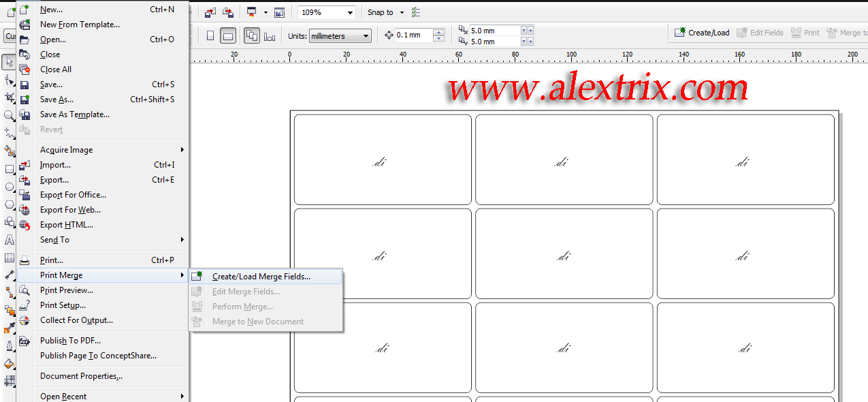Image resolution: width=868 pixels, height=402 pixels.
Task: Expand the Open Recent submenu
Action: click(111, 397)
